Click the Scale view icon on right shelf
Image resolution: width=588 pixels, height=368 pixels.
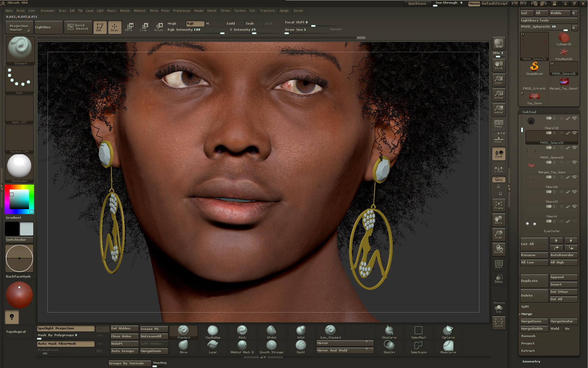(499, 235)
